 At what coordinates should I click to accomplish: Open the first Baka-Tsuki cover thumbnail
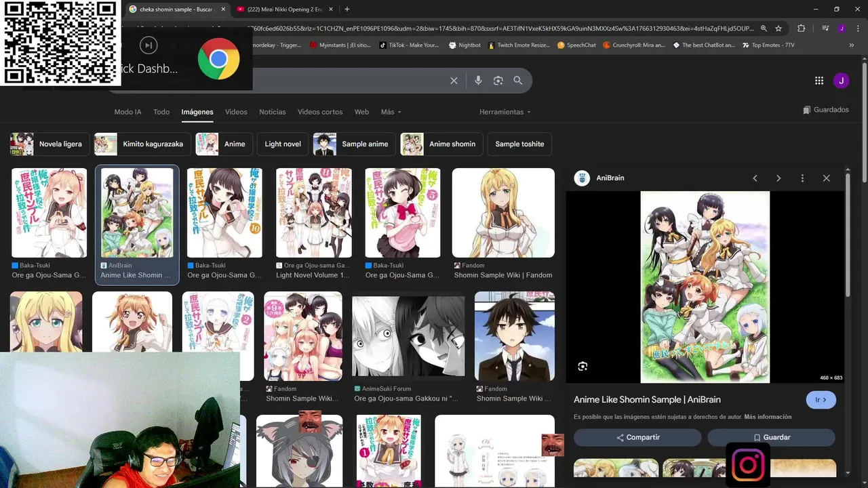point(49,213)
